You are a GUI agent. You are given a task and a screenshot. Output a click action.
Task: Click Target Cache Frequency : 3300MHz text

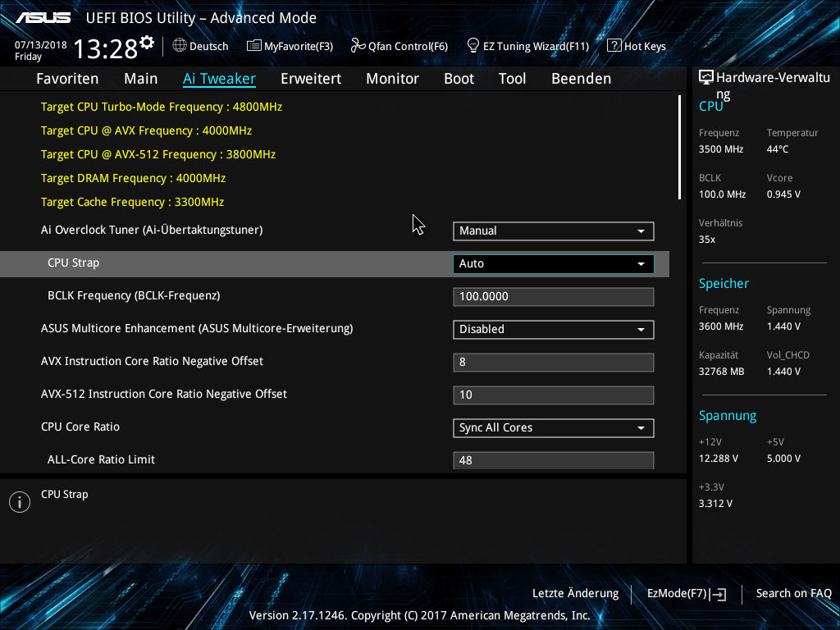[132, 203]
